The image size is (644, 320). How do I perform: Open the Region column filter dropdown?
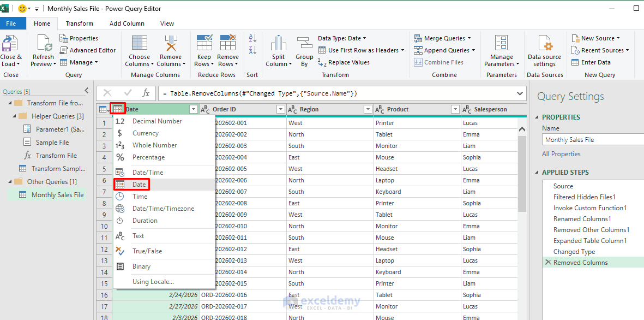click(x=368, y=109)
